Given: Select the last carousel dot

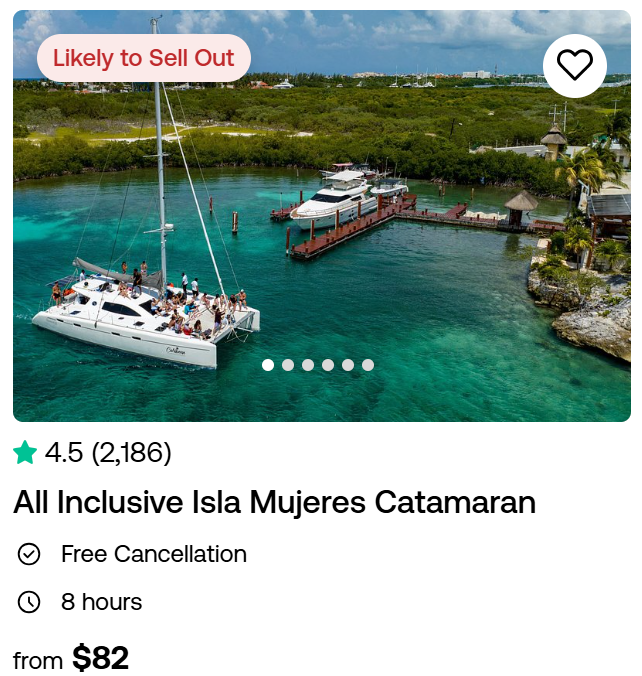Looking at the screenshot, I should pos(368,365).
